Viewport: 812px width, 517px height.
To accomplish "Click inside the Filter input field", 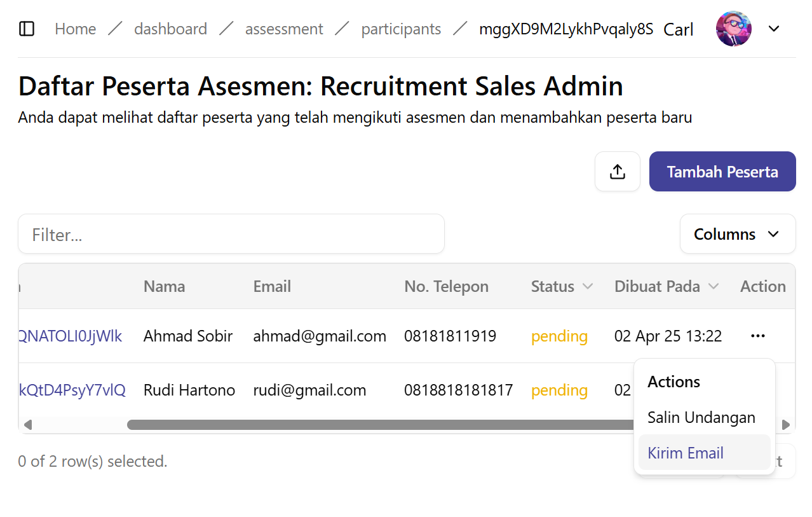I will tap(231, 234).
